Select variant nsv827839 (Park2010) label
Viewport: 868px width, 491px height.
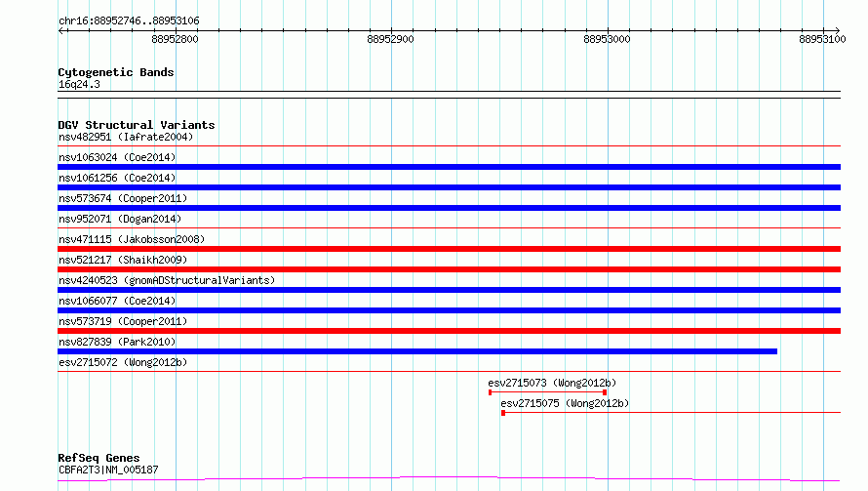[117, 342]
